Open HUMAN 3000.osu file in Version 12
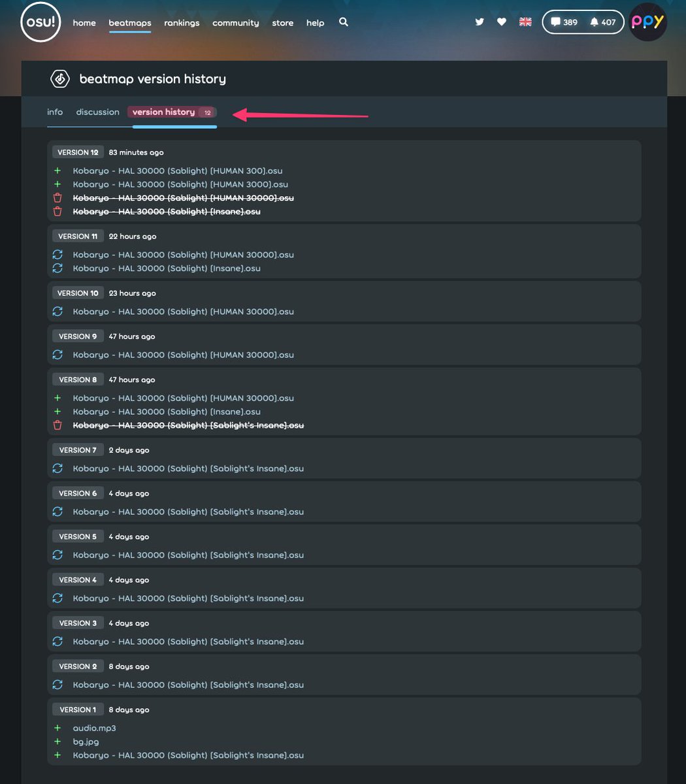Screen dimensions: 686x784 [180, 184]
